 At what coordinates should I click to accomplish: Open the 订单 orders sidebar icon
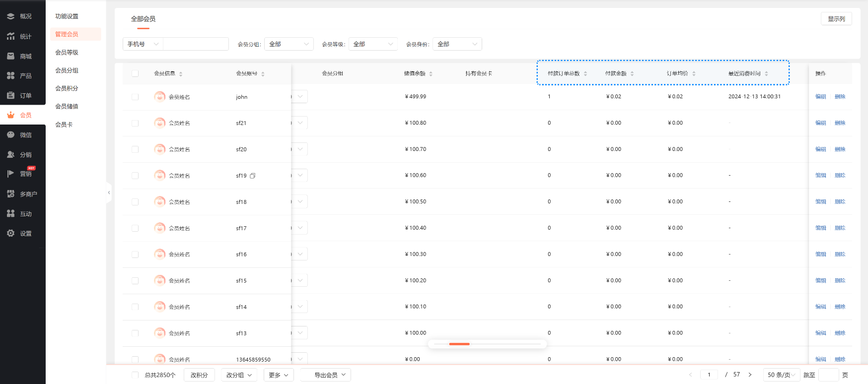10,95
